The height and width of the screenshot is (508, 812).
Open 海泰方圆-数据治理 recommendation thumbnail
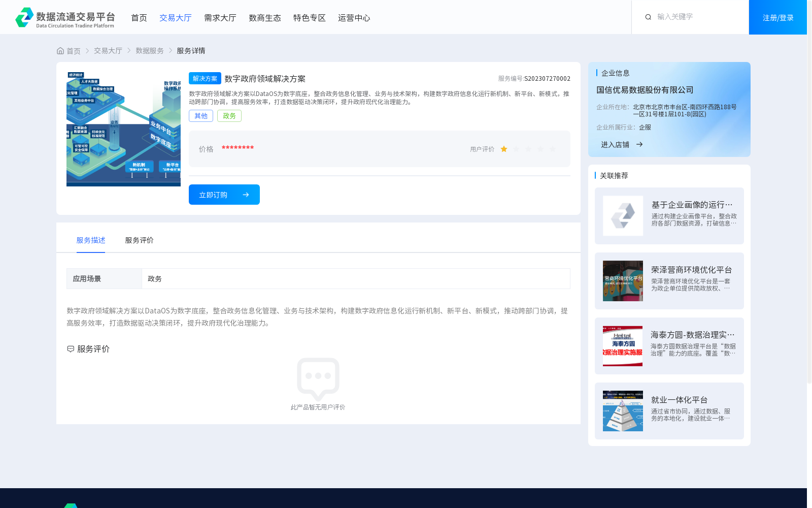click(623, 346)
